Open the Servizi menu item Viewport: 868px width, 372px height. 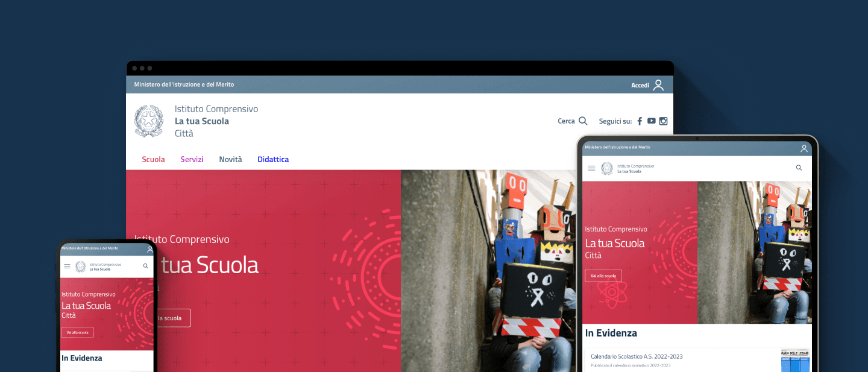coord(192,160)
